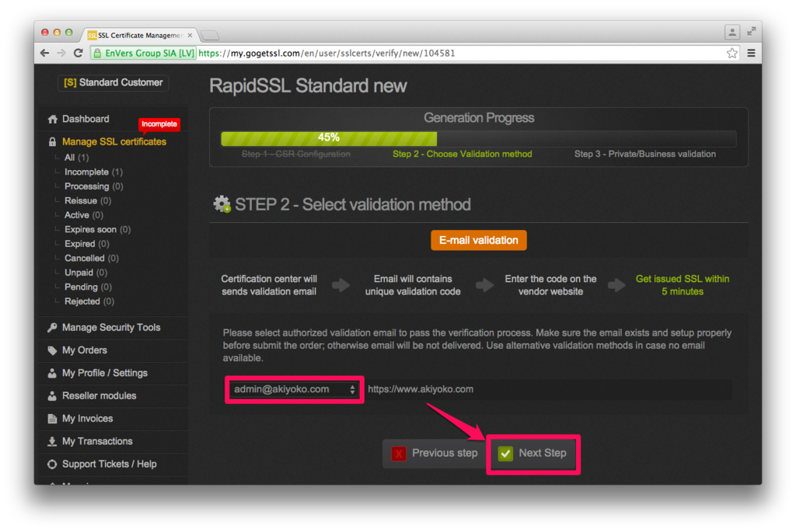
Task: Click the Dashboard home icon
Action: (52, 119)
